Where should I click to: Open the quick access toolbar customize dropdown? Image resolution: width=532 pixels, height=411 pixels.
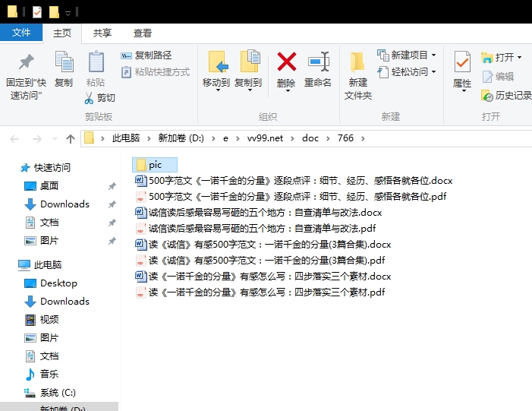click(x=68, y=13)
